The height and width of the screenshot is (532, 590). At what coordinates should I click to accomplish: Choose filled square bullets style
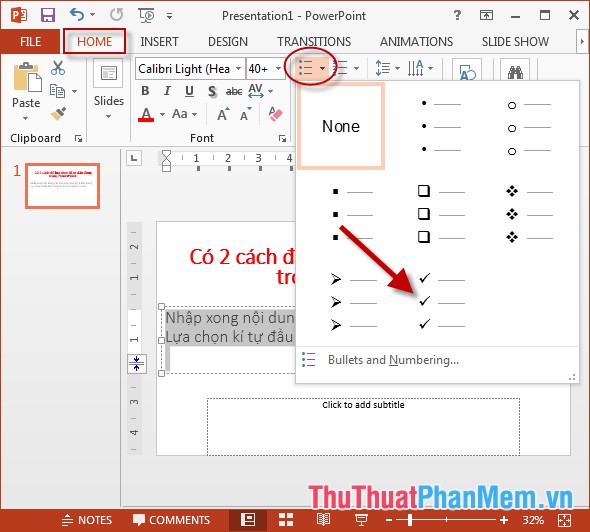[x=352, y=214]
